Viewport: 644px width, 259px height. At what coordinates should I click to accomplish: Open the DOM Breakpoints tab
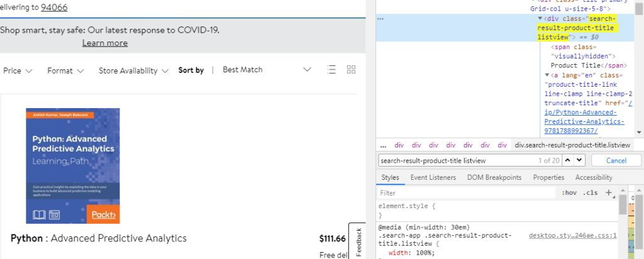click(494, 177)
